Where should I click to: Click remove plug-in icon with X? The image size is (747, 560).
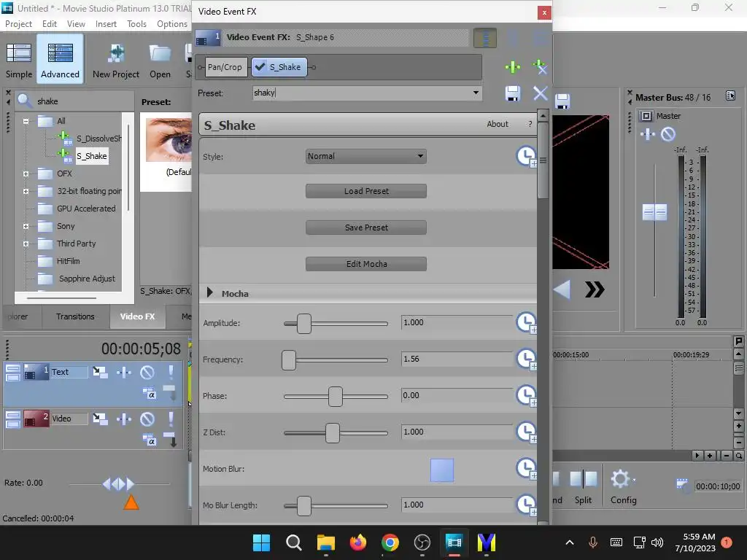(540, 67)
